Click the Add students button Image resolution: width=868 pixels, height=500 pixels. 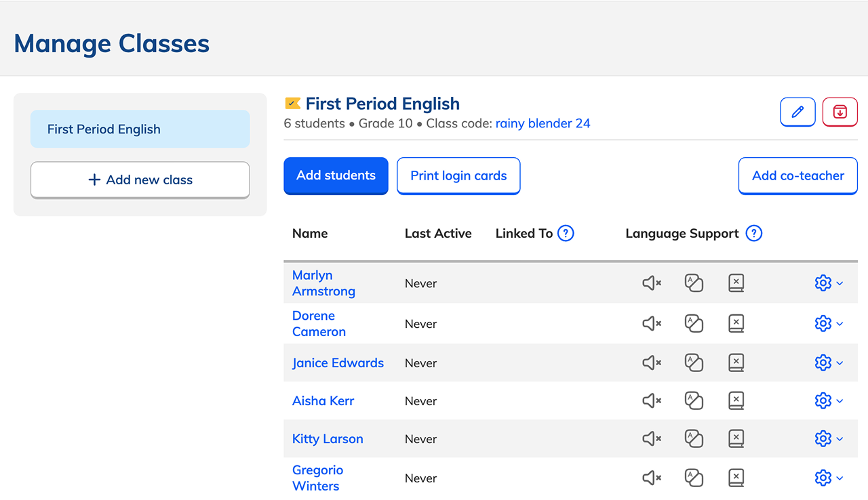click(x=336, y=175)
